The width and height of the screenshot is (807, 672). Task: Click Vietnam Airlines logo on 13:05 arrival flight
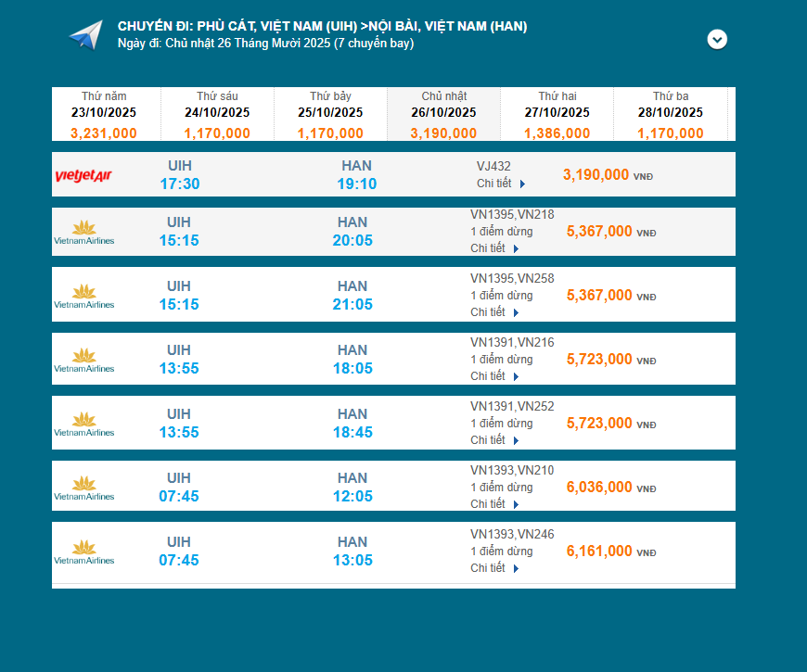tap(84, 552)
